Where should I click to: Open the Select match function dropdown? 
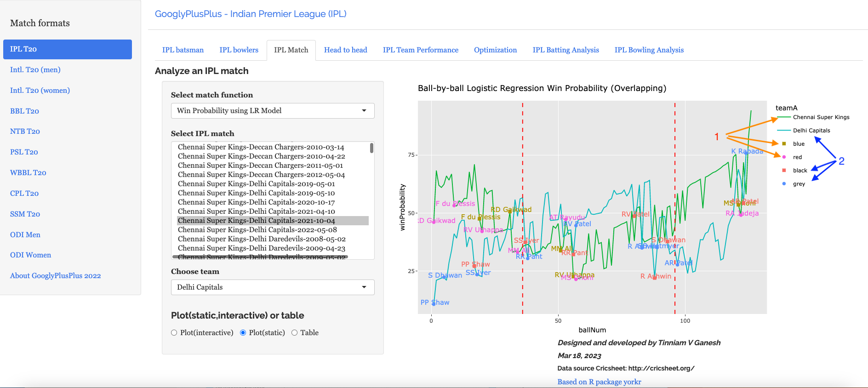(273, 111)
